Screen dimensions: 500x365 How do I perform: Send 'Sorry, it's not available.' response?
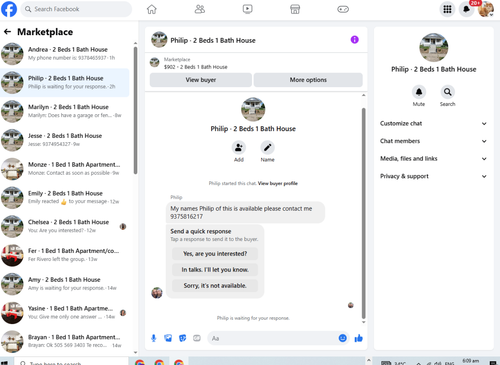(215, 286)
